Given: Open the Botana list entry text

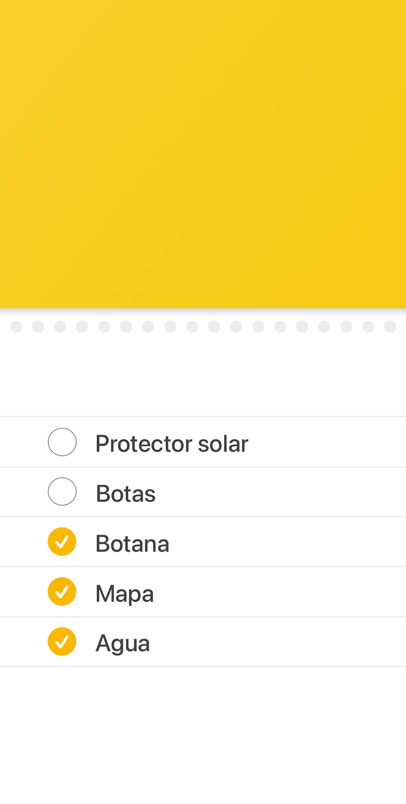Looking at the screenshot, I should [132, 544].
